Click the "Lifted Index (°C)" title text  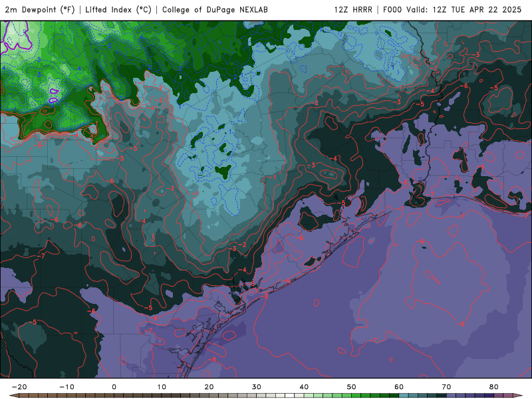click(118, 10)
